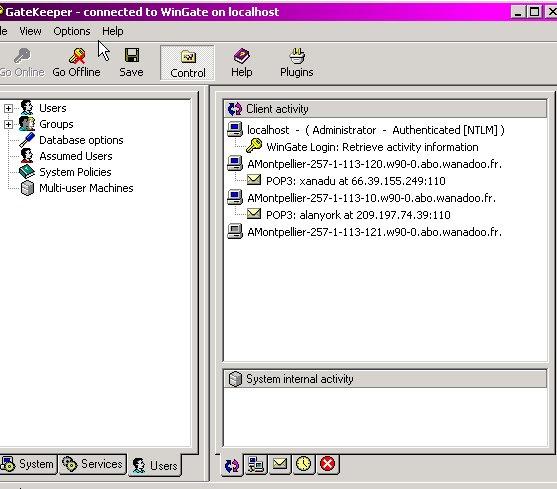Screen dimensions: 557x489
Task: Minimize the GateKeeper window
Action: 518,12
